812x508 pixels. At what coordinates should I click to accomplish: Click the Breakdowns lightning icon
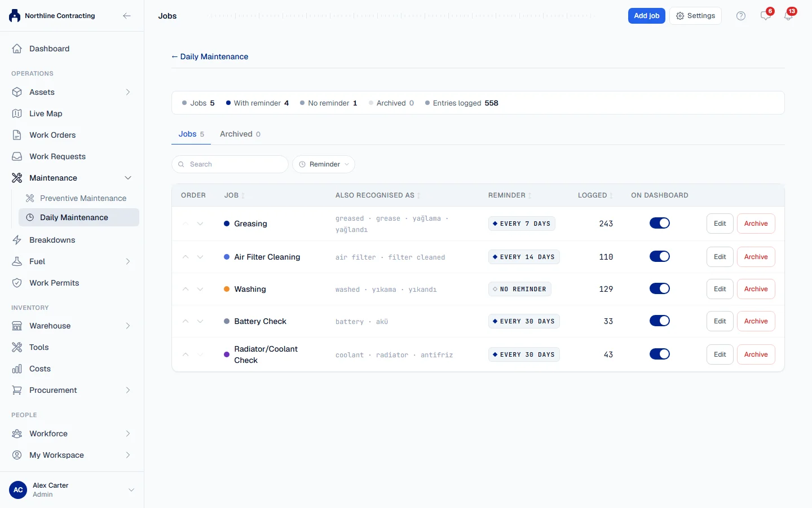click(x=17, y=240)
